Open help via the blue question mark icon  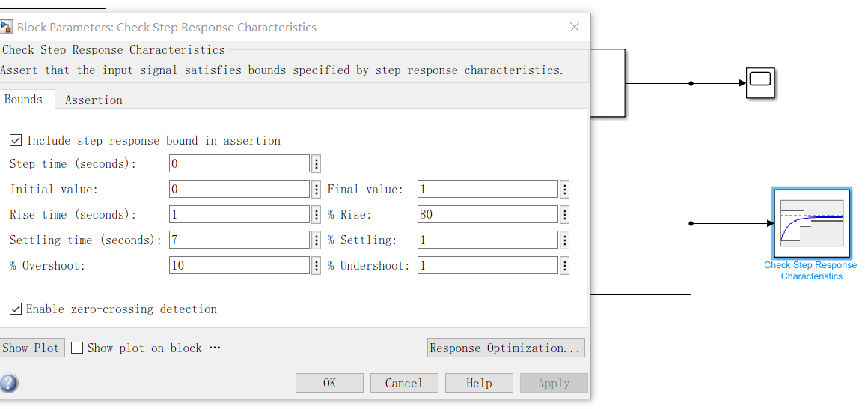(8, 382)
